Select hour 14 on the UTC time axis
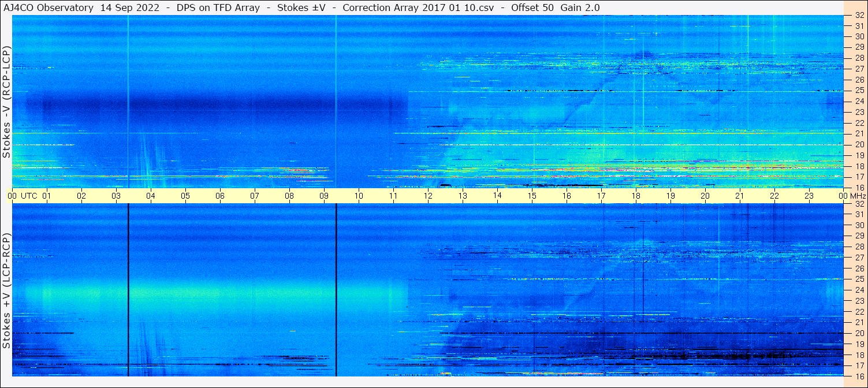Screen dimensions: 868x388 tap(497, 195)
